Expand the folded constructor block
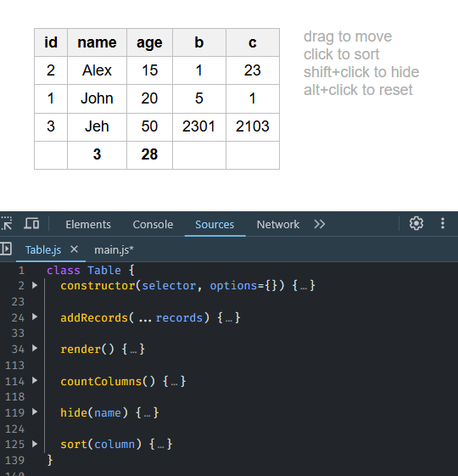Screen dimensions: 458x476 pyautogui.click(x=35, y=285)
